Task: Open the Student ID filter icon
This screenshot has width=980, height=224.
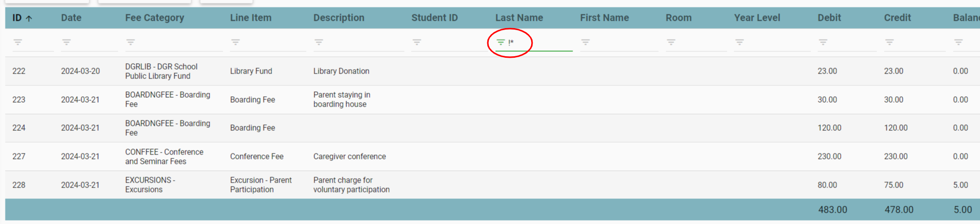Action: point(417,42)
